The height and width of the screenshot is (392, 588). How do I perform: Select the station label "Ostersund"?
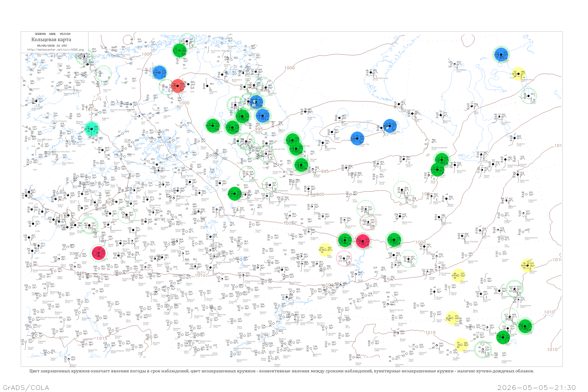[x=107, y=90]
